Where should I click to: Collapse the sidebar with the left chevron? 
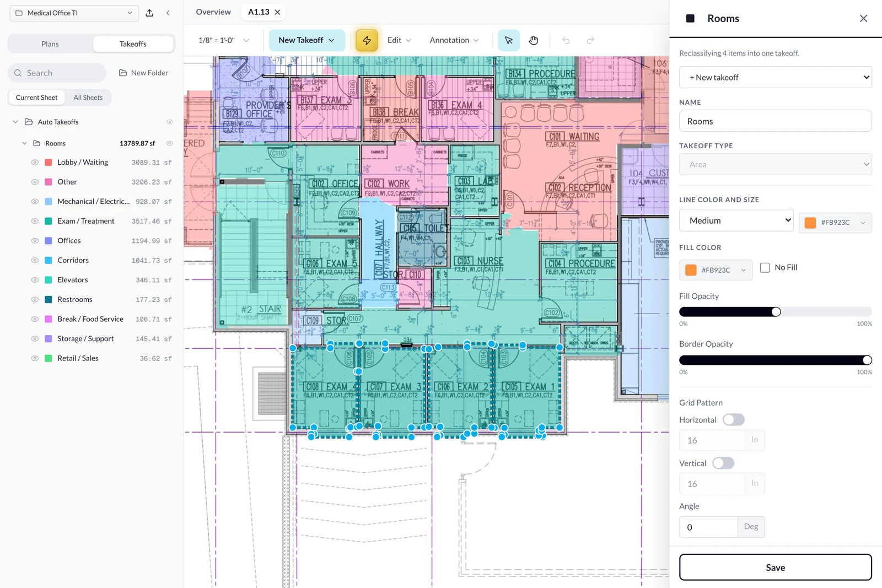(168, 13)
